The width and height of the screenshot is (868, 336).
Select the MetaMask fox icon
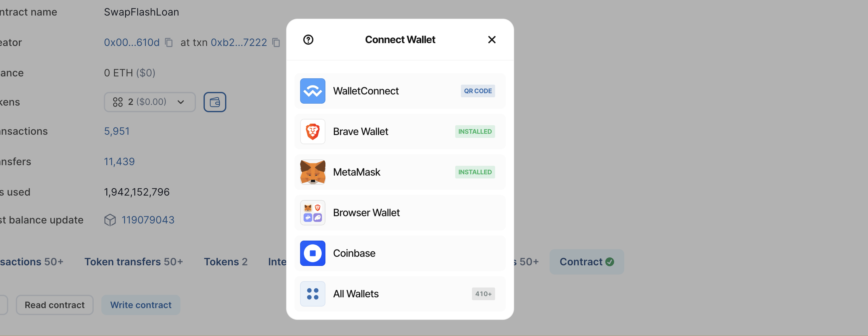pos(312,172)
